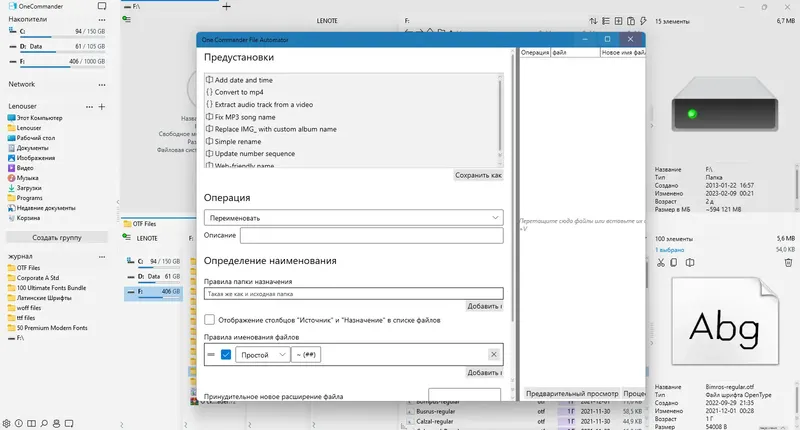
Task: Click the cut scissors icon in the lower preview pane
Action: pos(661,263)
